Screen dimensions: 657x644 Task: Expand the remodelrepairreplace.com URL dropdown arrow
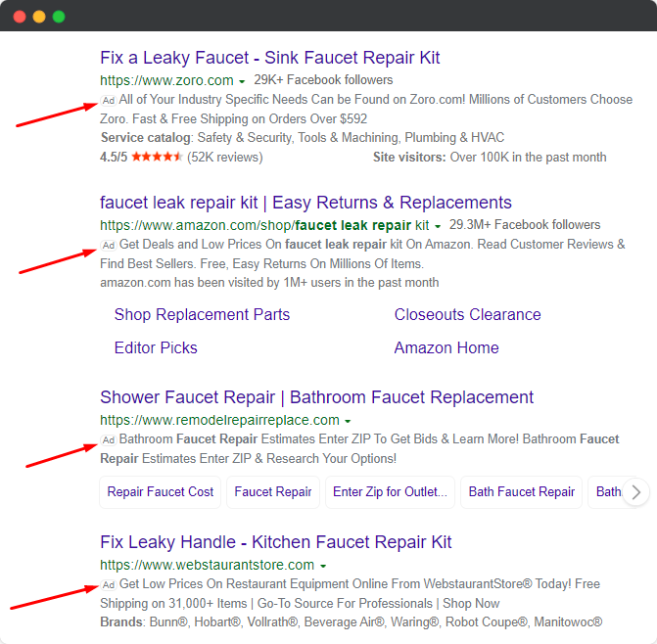coord(348,421)
